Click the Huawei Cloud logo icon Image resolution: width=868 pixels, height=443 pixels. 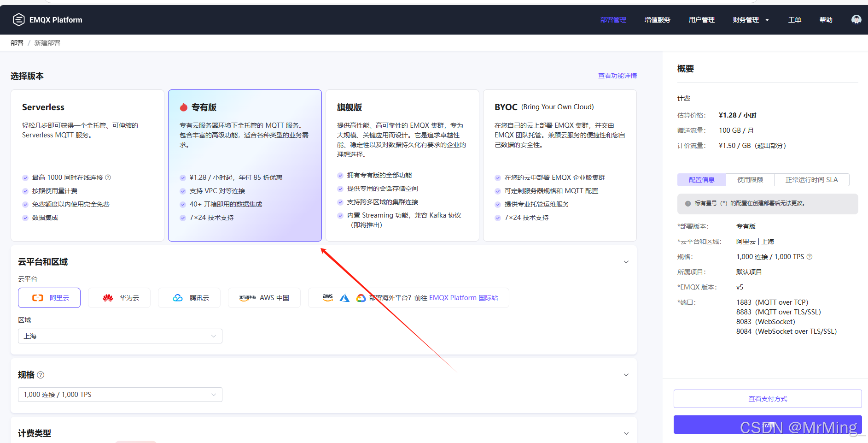coord(108,298)
